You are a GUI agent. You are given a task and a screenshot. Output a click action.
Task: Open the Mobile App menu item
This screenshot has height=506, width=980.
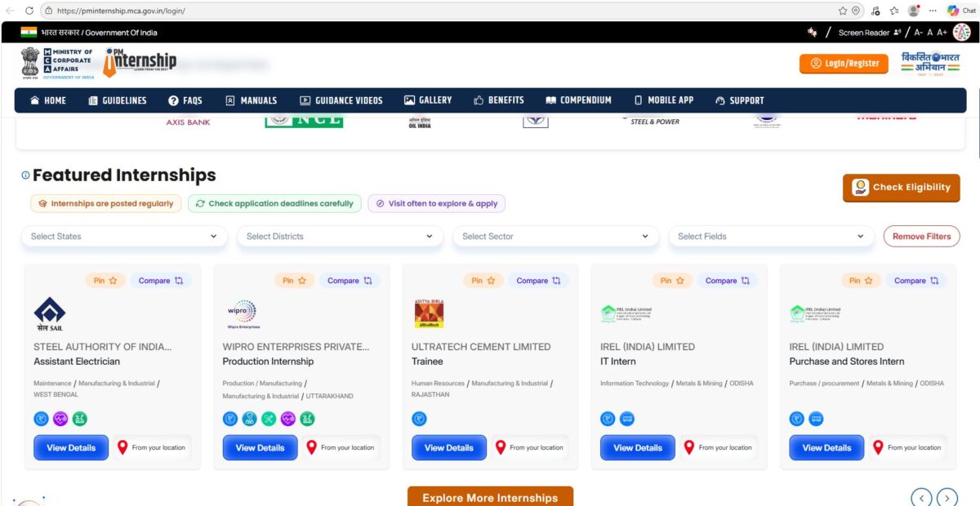tap(664, 100)
